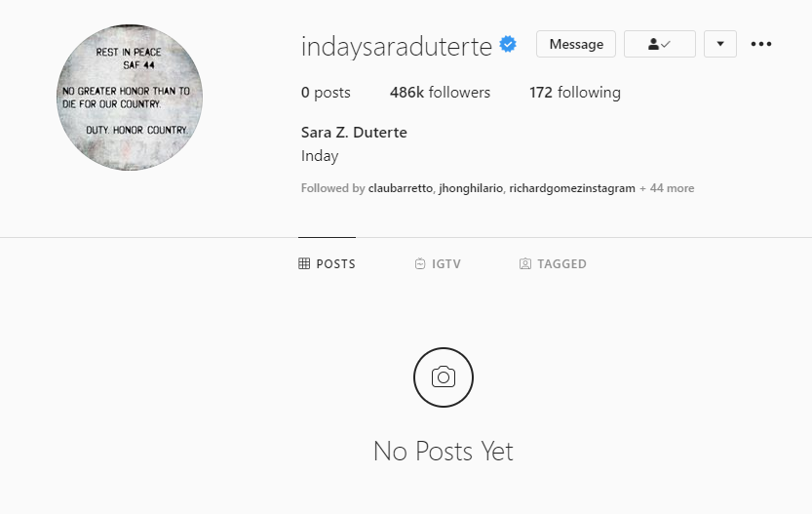This screenshot has width=812, height=514.
Task: Click the blue verified badge
Action: point(508,45)
